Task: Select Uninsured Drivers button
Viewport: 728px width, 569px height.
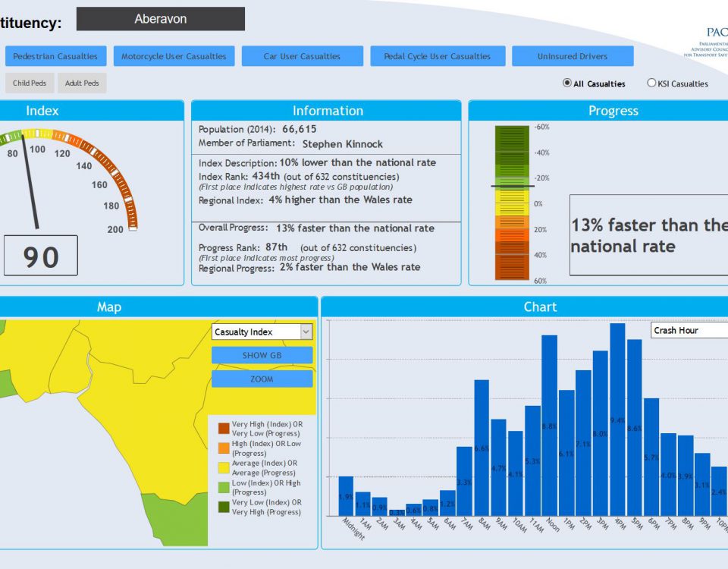Action: click(x=573, y=56)
